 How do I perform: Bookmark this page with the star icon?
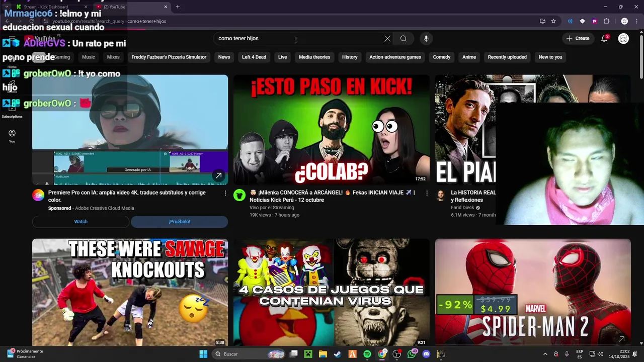coord(553,21)
